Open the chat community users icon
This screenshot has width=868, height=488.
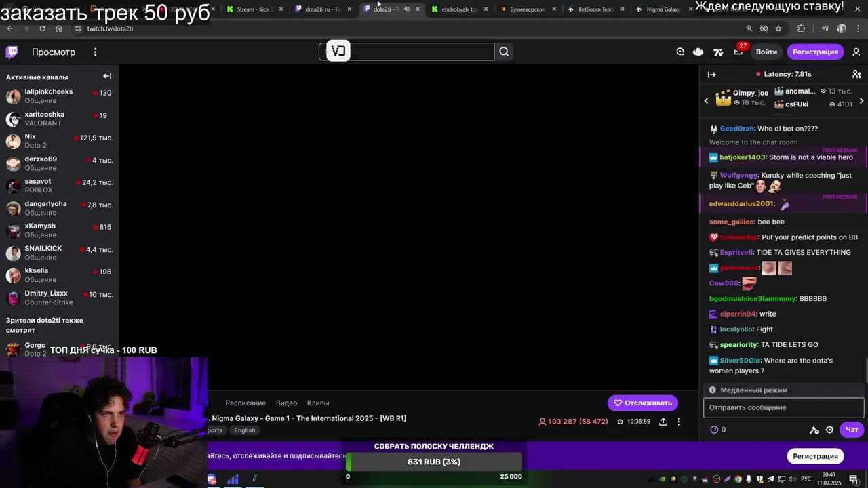(x=856, y=75)
